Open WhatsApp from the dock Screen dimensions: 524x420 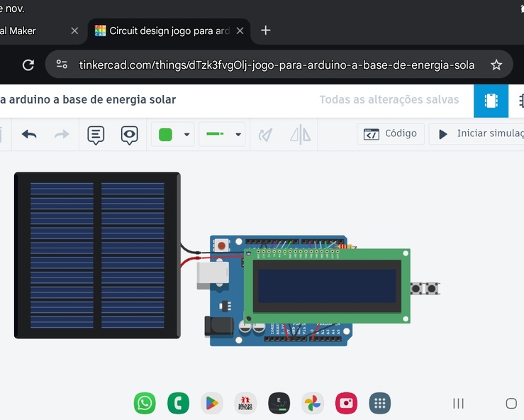coord(145,403)
